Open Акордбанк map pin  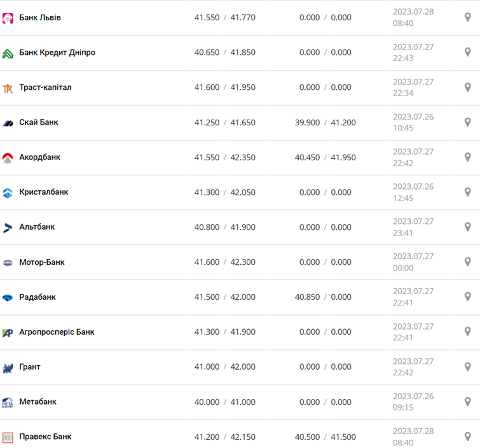coord(468,157)
